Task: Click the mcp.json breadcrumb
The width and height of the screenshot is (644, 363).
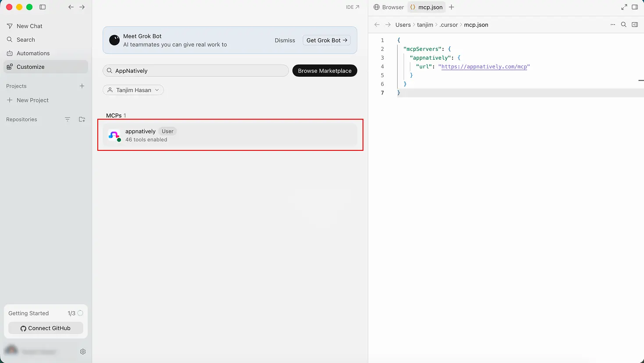Action: [x=476, y=25]
